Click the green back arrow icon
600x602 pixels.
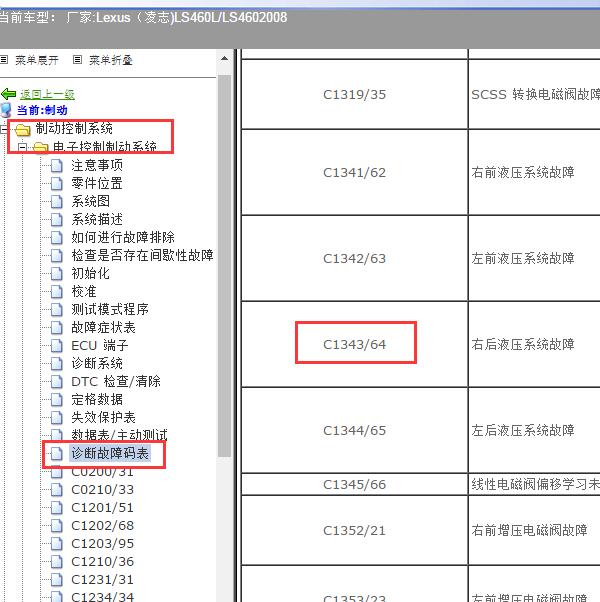(x=8, y=94)
